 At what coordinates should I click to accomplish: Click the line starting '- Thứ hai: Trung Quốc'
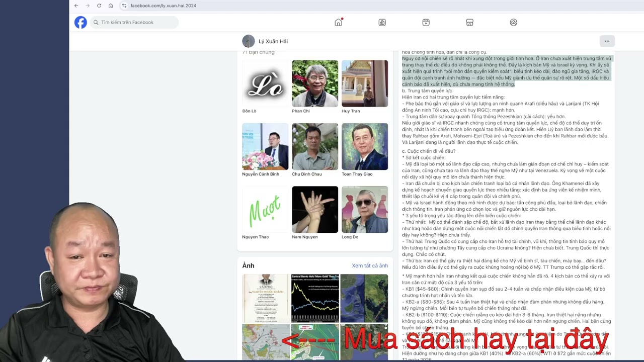(x=506, y=248)
